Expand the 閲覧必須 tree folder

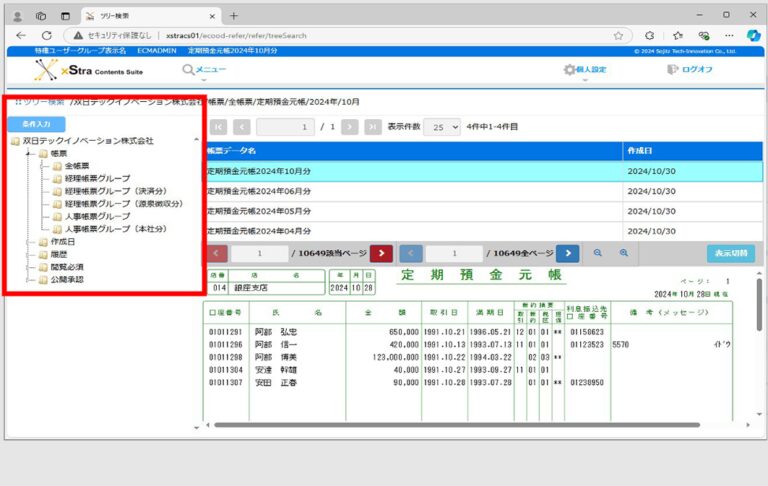click(29, 267)
